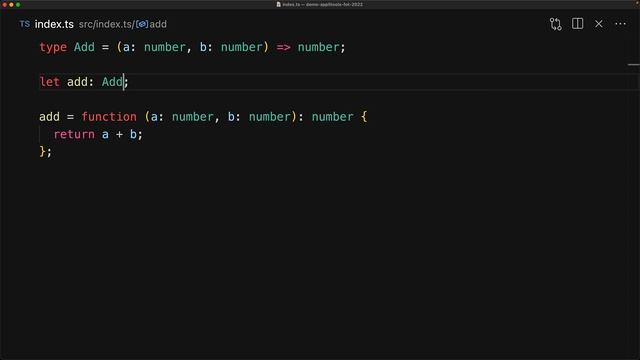Image resolution: width=640 pixels, height=360 pixels.
Task: Click the add symbol breadcrumb
Action: pos(158,24)
